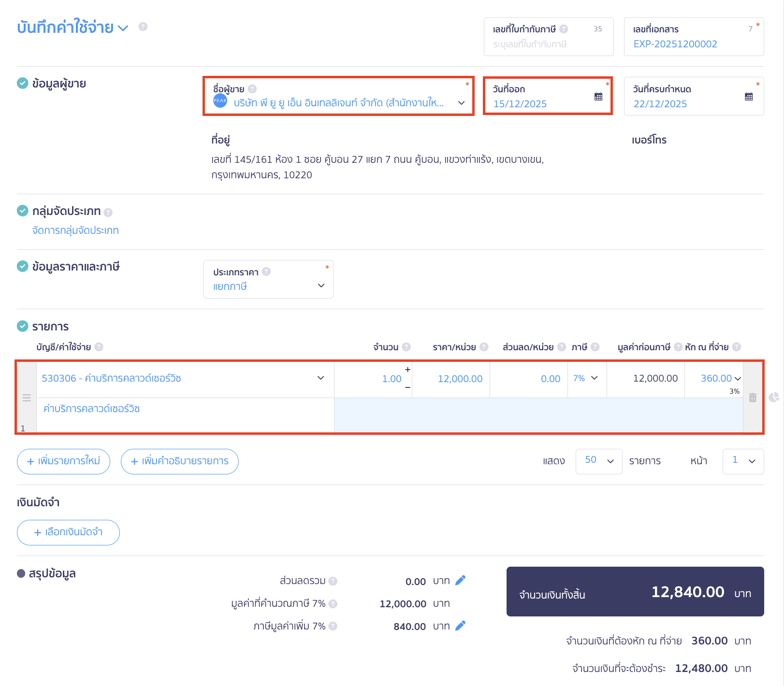Viewport: 784px width, 686px height.
Task: Delete the line item using the trash icon
Action: click(753, 397)
